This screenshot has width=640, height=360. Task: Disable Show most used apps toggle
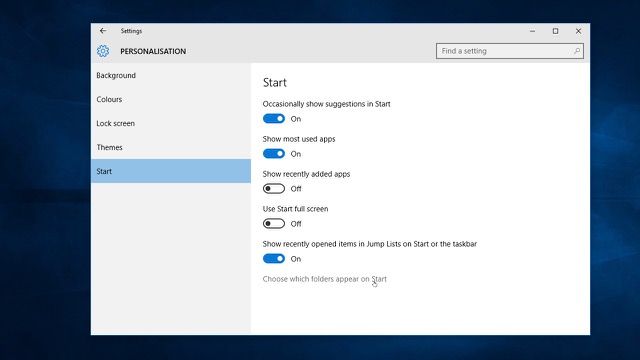click(274, 154)
